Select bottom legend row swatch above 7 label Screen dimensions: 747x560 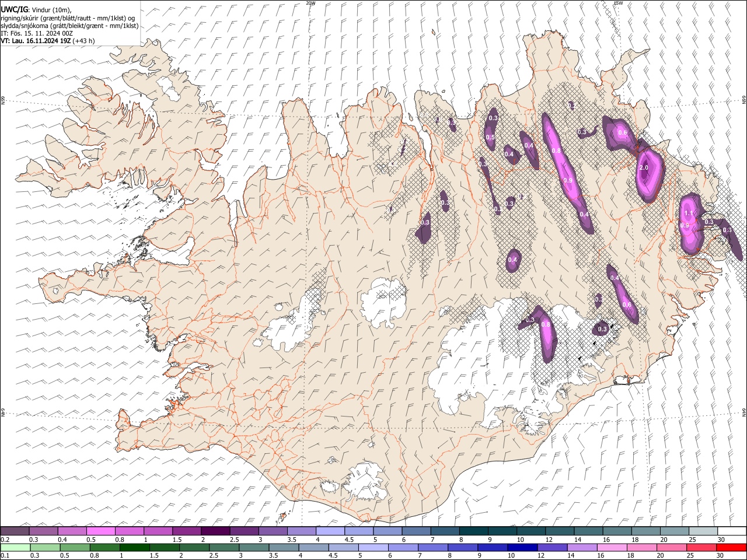coord(433,547)
